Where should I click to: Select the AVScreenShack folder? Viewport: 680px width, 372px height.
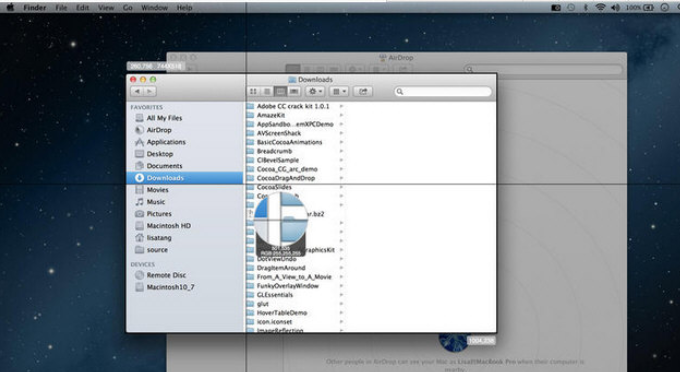[279, 133]
